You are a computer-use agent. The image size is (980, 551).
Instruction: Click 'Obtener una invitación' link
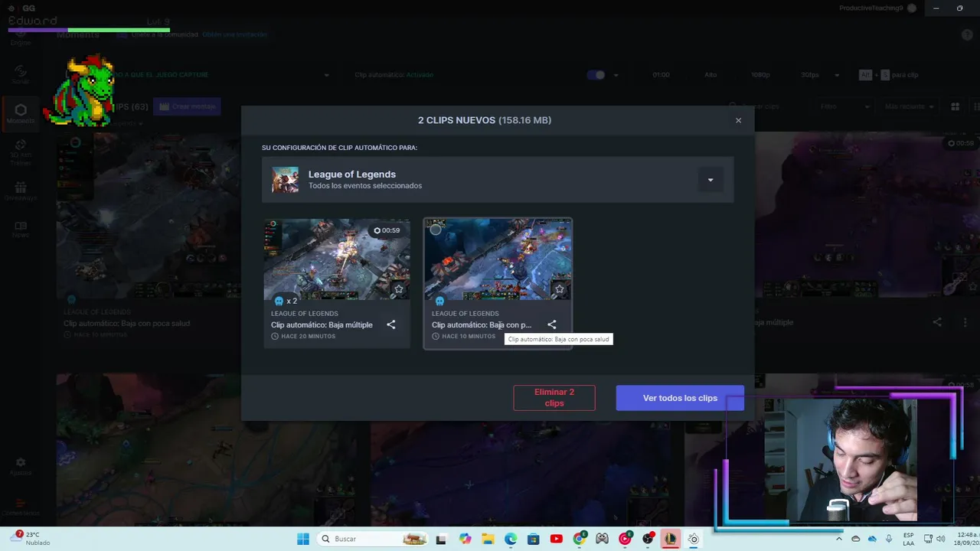coord(234,34)
